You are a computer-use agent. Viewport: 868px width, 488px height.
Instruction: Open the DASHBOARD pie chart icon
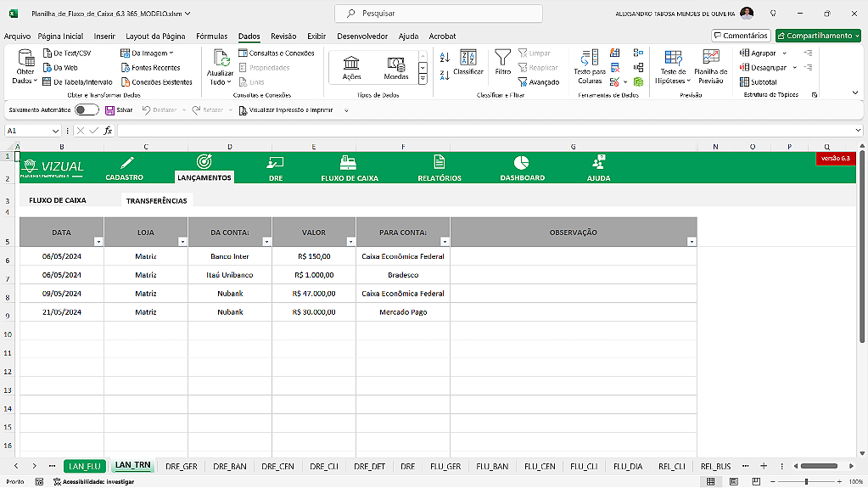[x=522, y=162]
